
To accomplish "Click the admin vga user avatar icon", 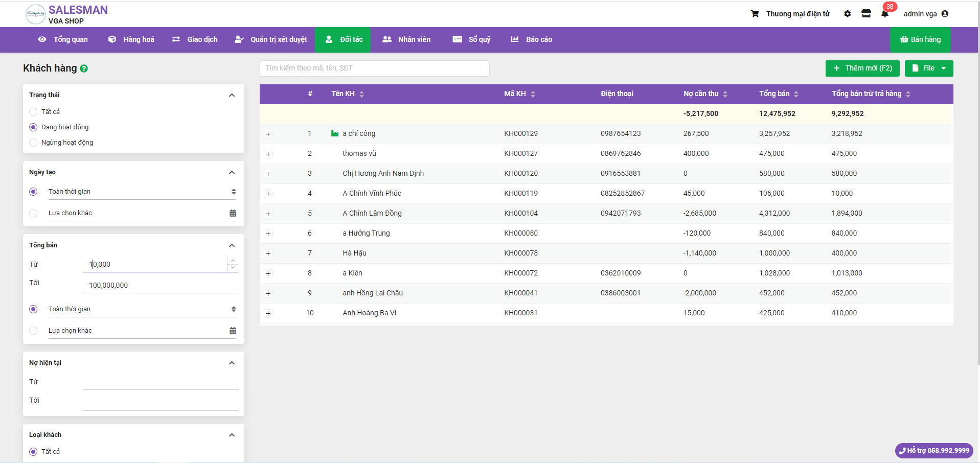I will click(945, 14).
